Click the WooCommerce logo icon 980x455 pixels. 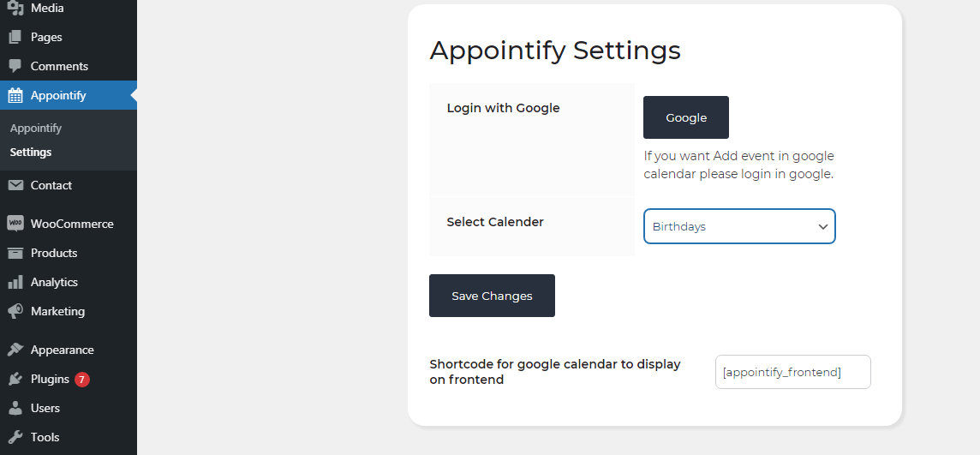tap(15, 224)
